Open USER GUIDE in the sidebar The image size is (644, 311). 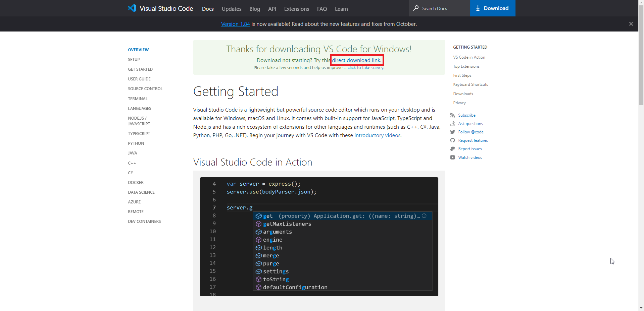pyautogui.click(x=139, y=79)
